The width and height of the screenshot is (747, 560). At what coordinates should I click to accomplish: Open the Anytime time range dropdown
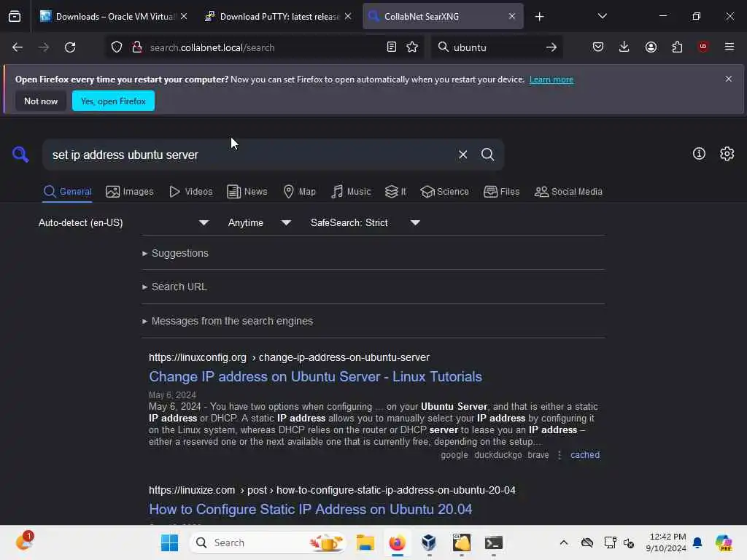pos(259,223)
